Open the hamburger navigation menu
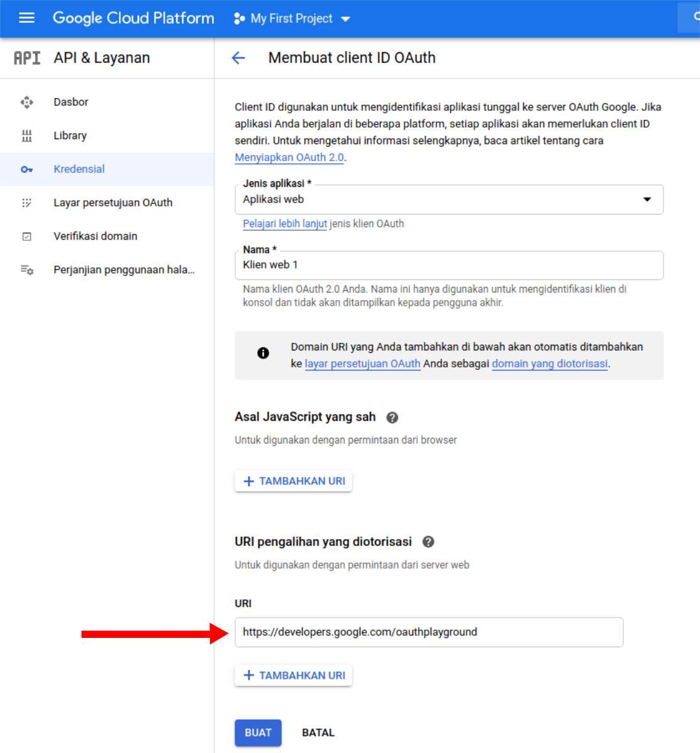Viewport: 700px width, 753px height. pyautogui.click(x=26, y=18)
